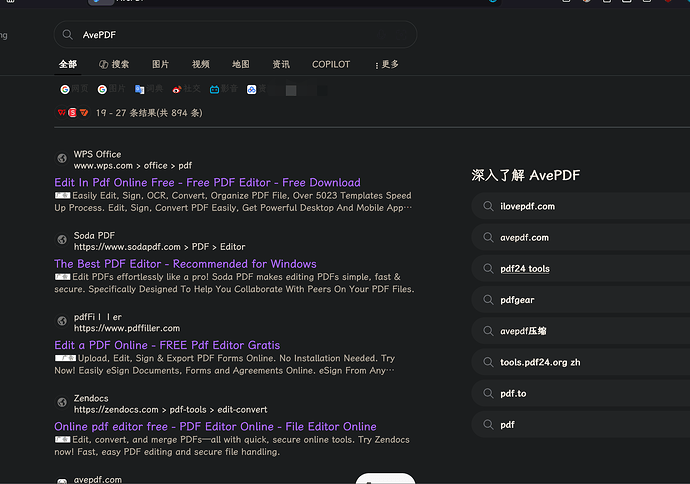Open the 视频 results tab

[x=201, y=64]
